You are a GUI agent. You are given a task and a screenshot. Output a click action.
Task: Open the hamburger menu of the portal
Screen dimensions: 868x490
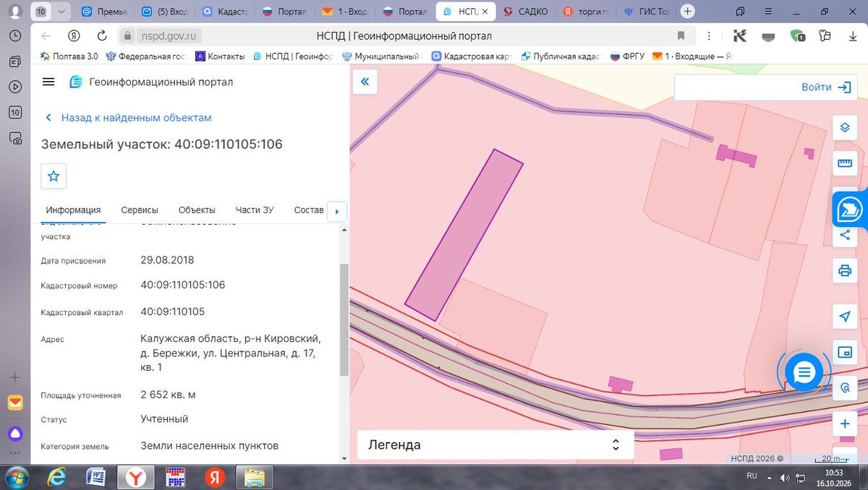click(x=48, y=82)
